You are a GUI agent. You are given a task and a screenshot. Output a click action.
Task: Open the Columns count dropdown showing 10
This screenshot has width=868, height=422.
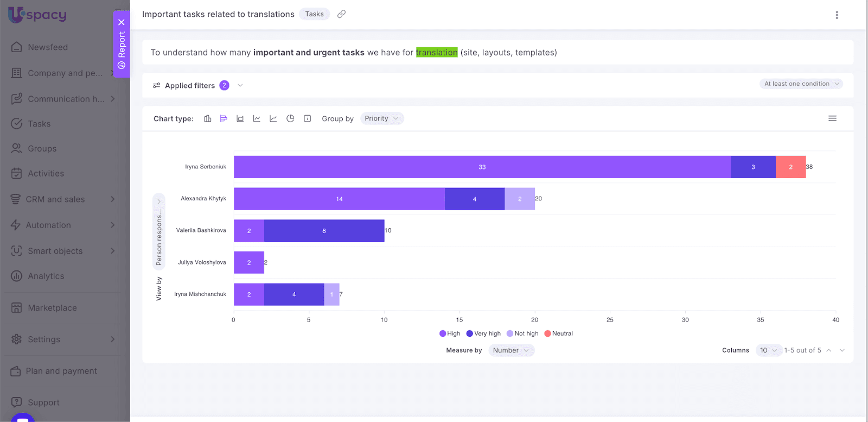[x=768, y=350]
